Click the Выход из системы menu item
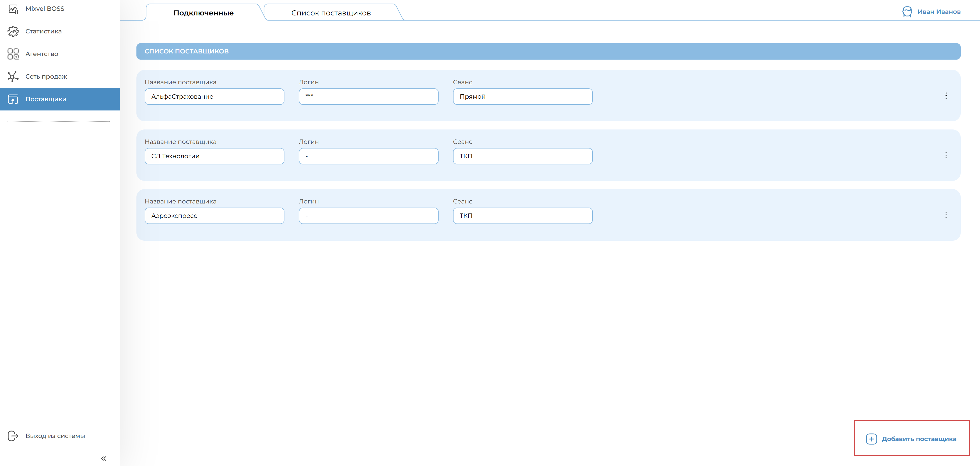Image resolution: width=980 pixels, height=466 pixels. tap(55, 436)
